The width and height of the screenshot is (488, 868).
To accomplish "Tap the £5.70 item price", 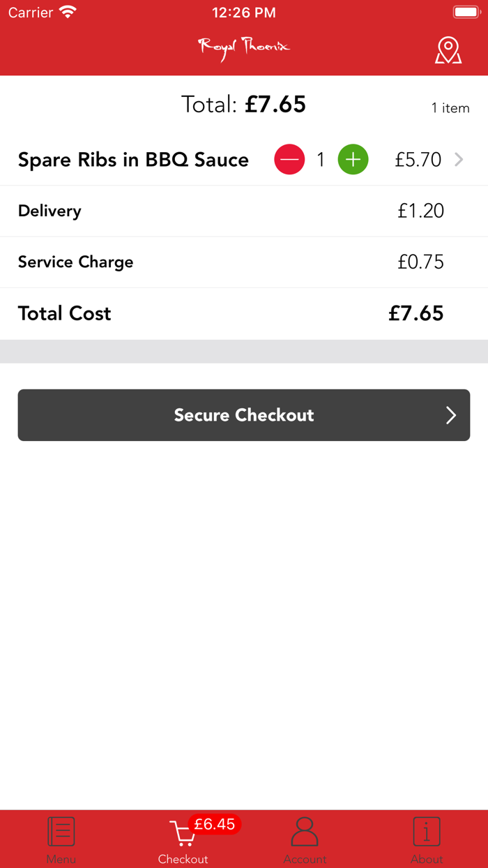I will click(x=418, y=160).
